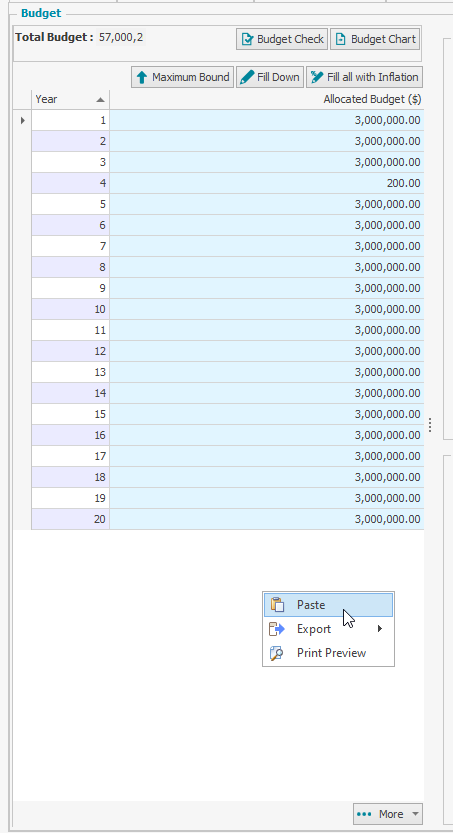Choose Paste from the context menu
Viewport: 453px width, 833px height.
(329, 605)
